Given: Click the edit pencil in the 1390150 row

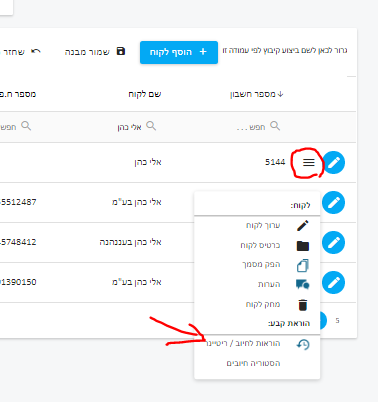Looking at the screenshot, I should click(x=334, y=282).
